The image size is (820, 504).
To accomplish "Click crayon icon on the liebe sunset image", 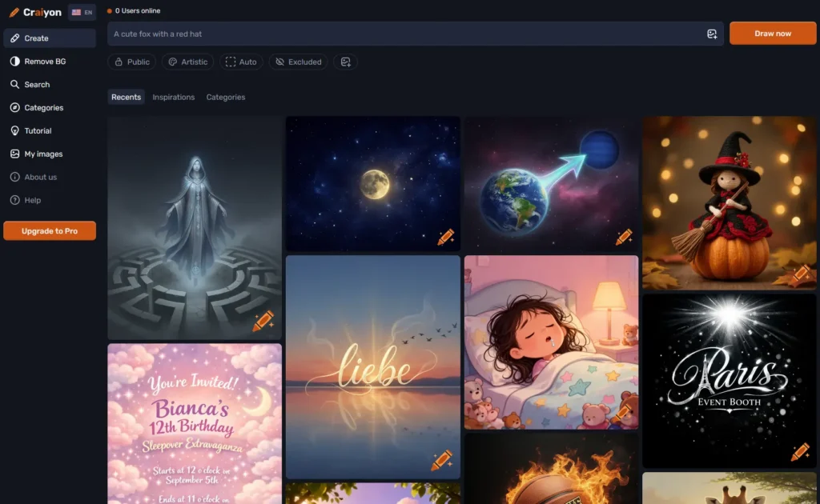I will pos(441,461).
